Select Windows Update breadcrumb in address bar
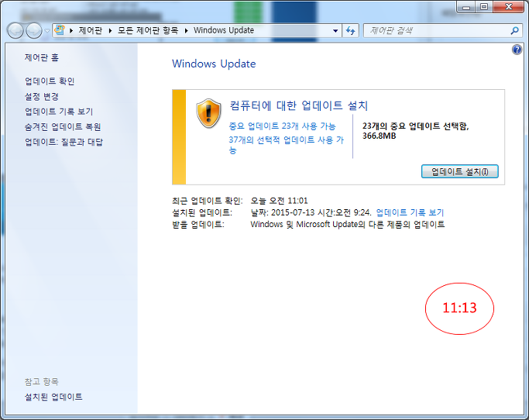The image size is (529, 420). tap(224, 30)
